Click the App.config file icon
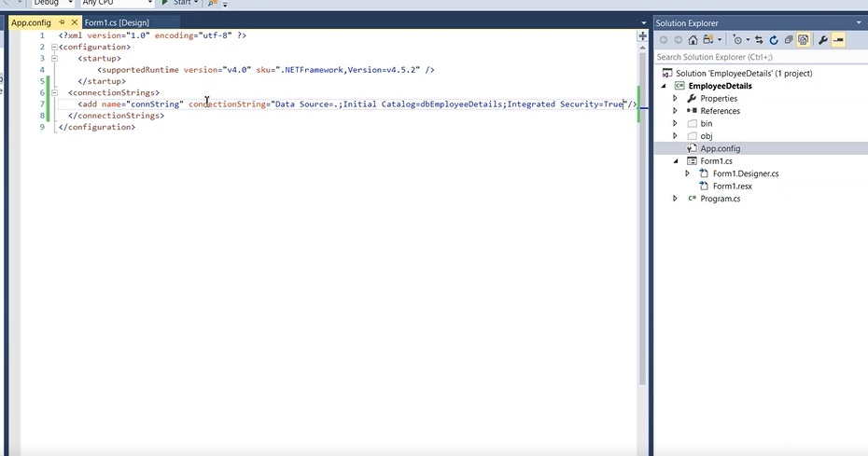 tap(692, 148)
